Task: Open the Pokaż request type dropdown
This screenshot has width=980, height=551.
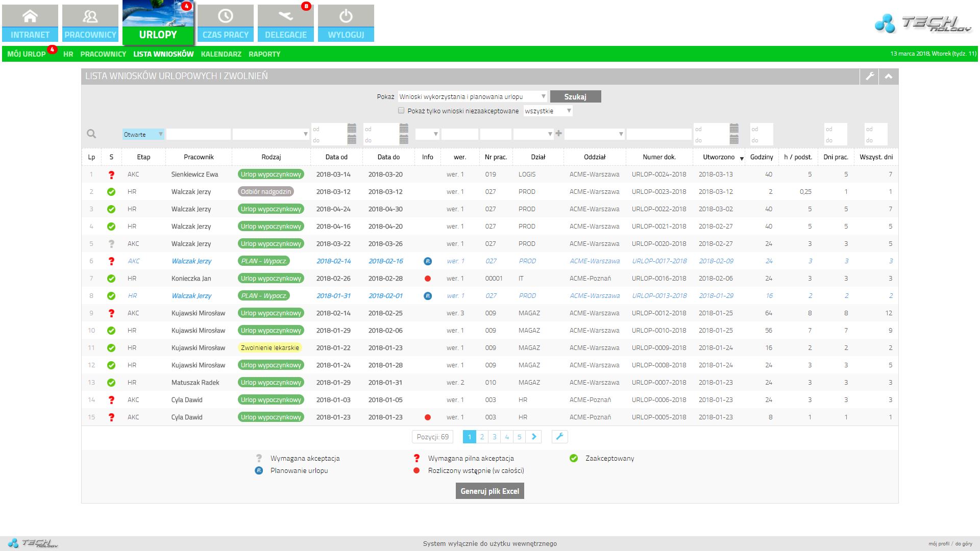Action: (x=472, y=96)
